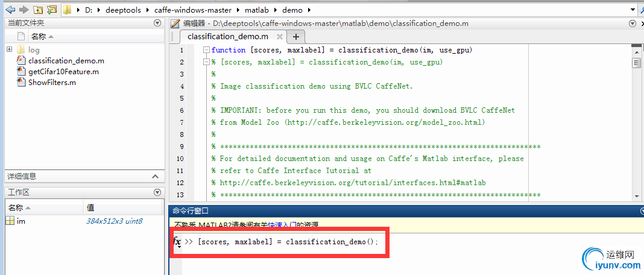Image resolution: width=644 pixels, height=275 pixels.
Task: Click the model_zoo.html URL comment line
Action: (x=349, y=122)
